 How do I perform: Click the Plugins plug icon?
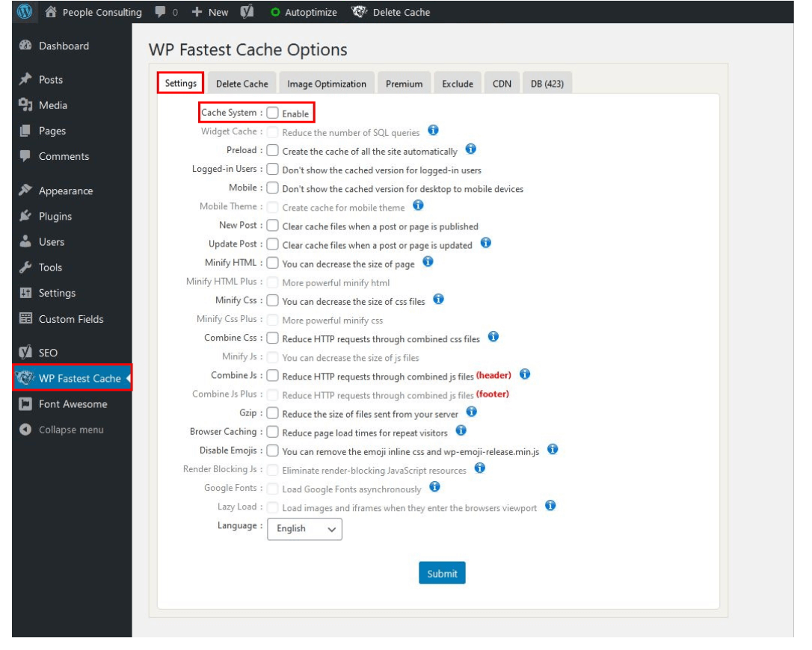point(25,216)
